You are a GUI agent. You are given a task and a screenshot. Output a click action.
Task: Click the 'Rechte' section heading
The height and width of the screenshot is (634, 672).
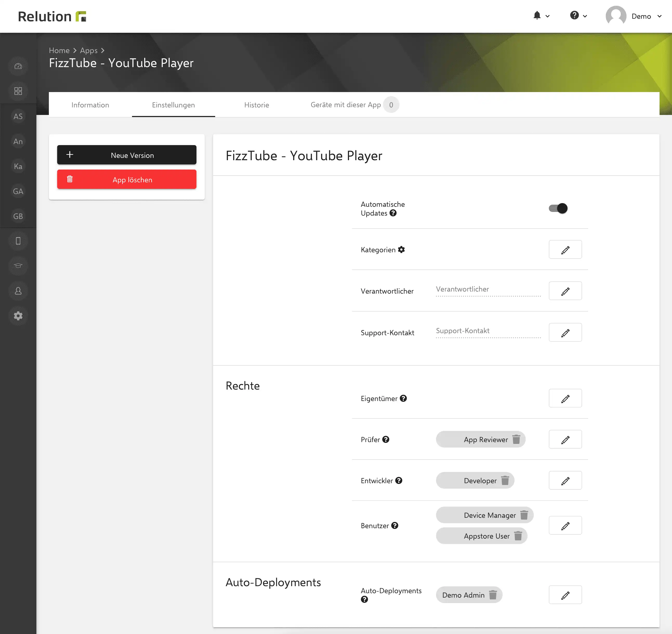pos(243,386)
